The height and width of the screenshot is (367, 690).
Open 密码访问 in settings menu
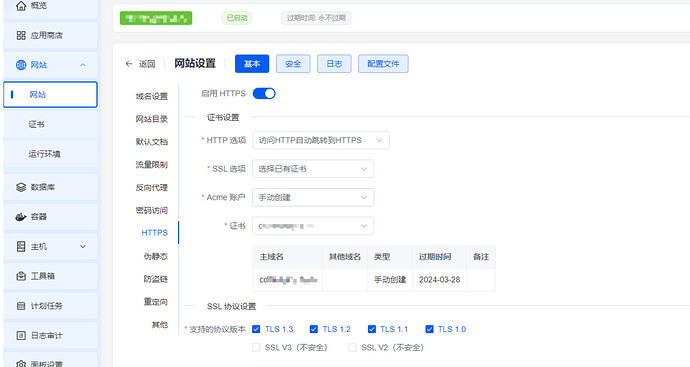coord(151,210)
